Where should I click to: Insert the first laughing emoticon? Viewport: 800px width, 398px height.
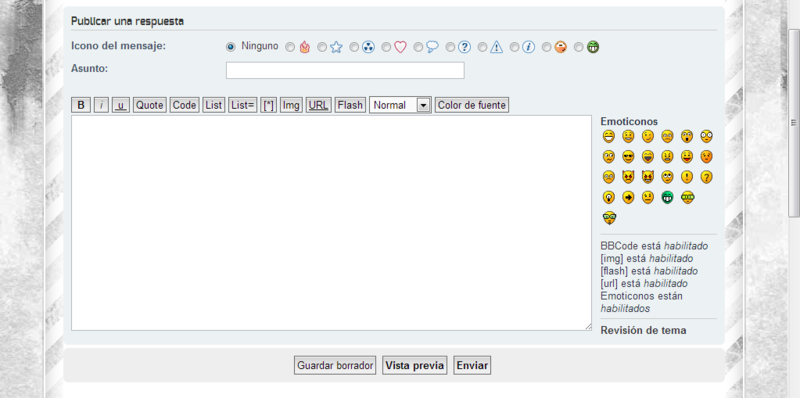(609, 136)
